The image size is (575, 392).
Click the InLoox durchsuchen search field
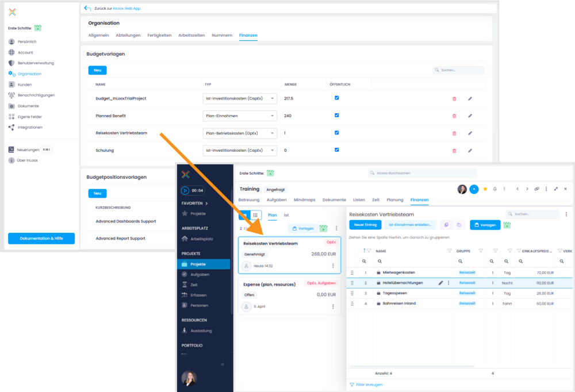tap(423, 173)
